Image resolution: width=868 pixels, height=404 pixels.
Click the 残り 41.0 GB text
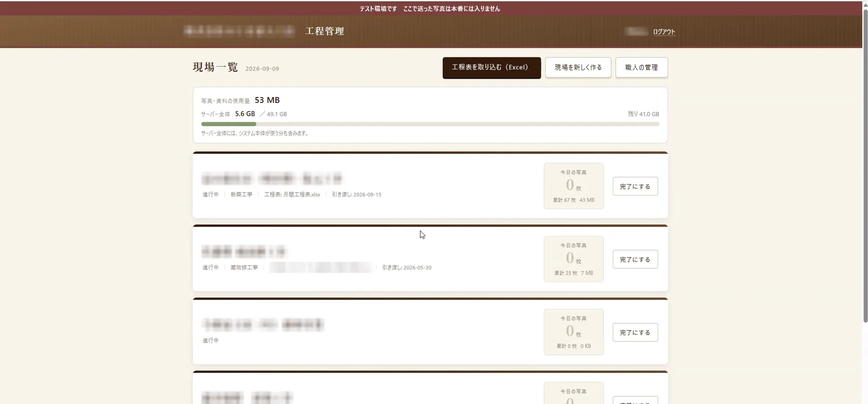pyautogui.click(x=643, y=114)
